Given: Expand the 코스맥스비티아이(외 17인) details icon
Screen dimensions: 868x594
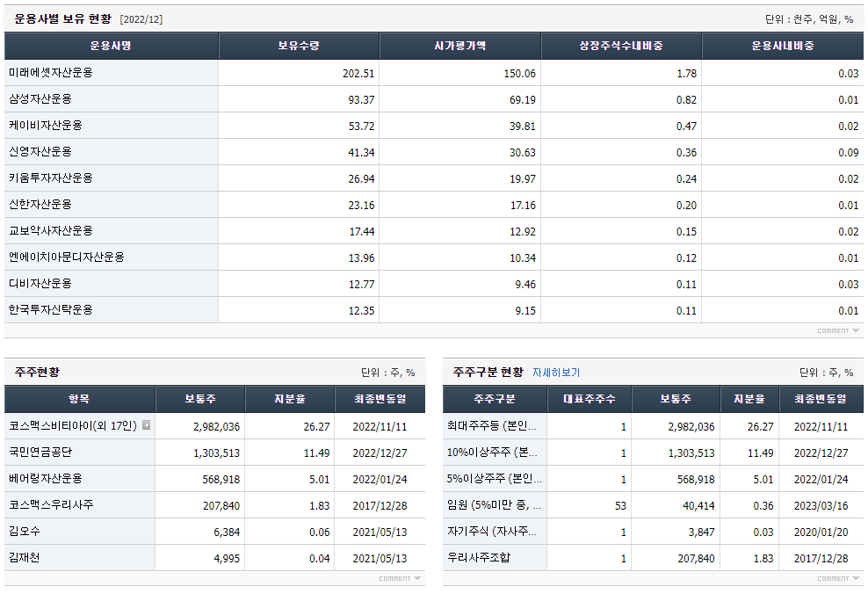Looking at the screenshot, I should 146,425.
